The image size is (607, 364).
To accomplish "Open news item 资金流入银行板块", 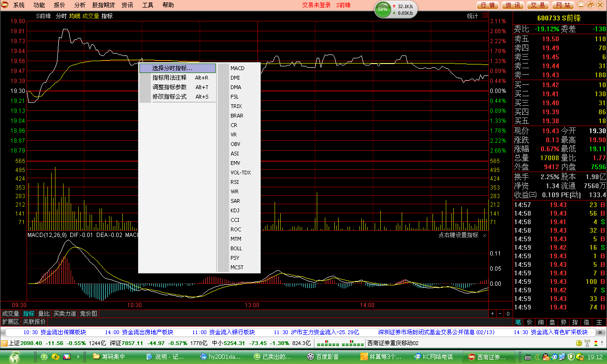I will 232,332.
